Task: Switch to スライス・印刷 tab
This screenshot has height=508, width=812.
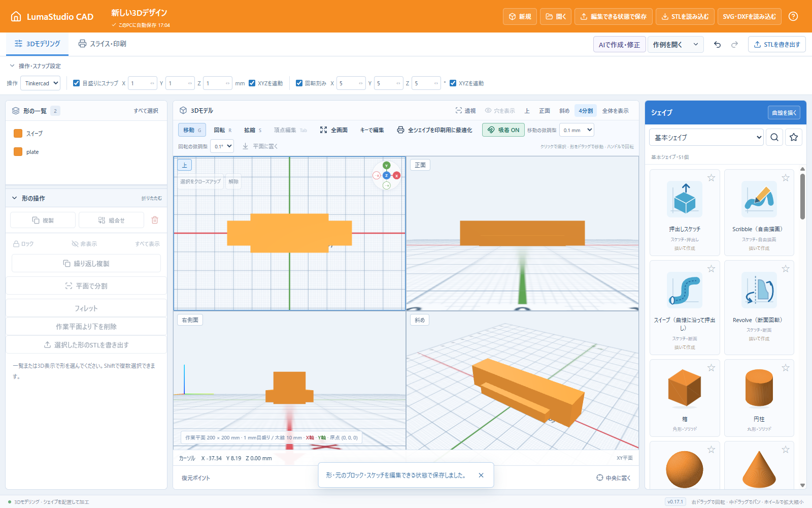Action: 102,44
